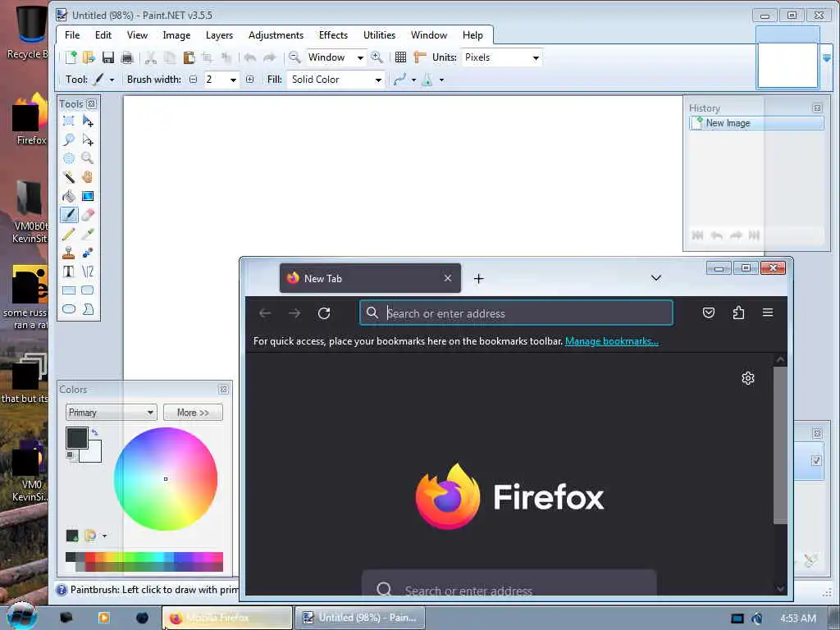Select the Move Selection tool
The image size is (840, 630).
tap(88, 139)
